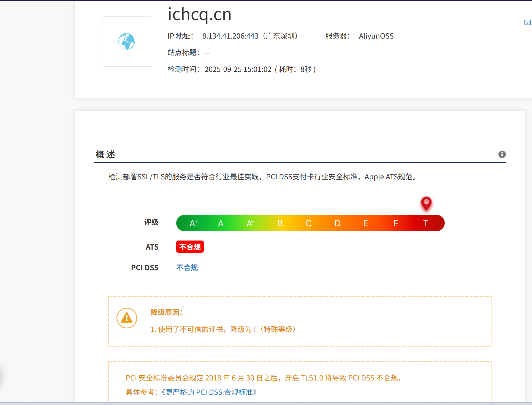Click grade F on rating bar
Viewport: 532px width, 405px height.
(x=395, y=223)
